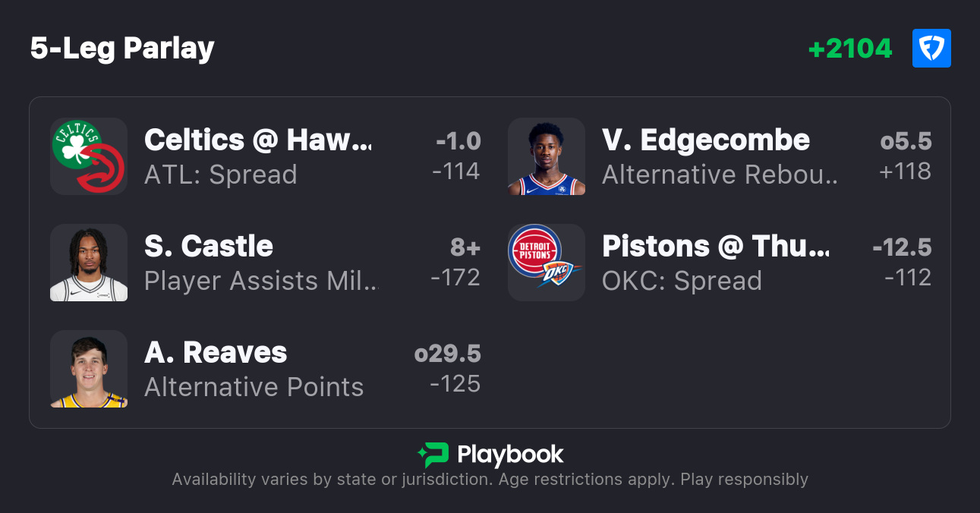The height and width of the screenshot is (513, 980).
Task: Click the 8+ assists milestone value
Action: pos(465,247)
